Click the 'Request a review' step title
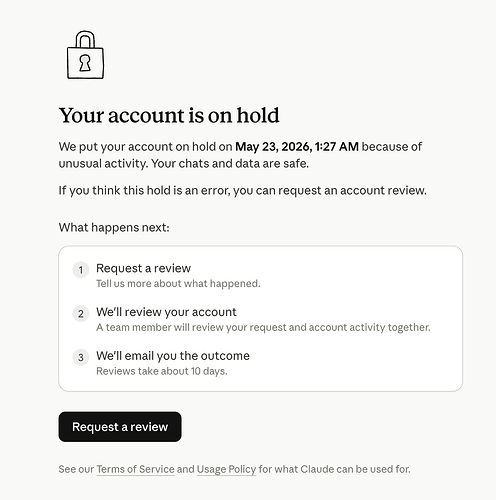 tap(143, 268)
